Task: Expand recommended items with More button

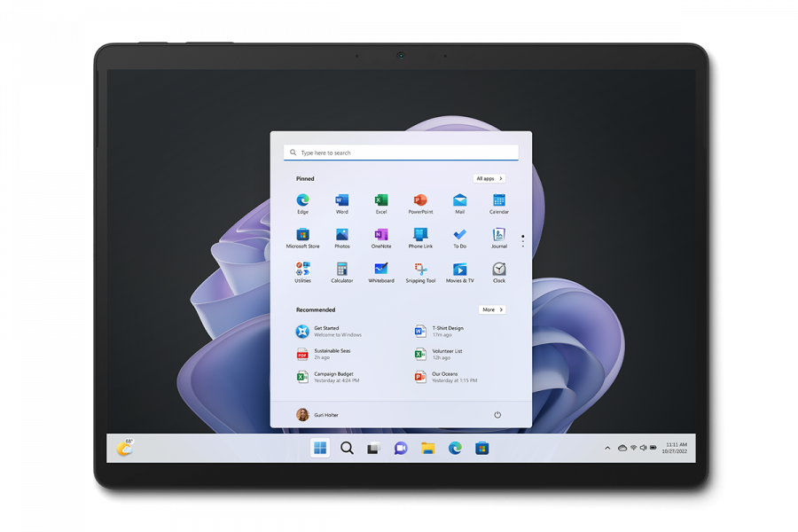Action: 492,309
